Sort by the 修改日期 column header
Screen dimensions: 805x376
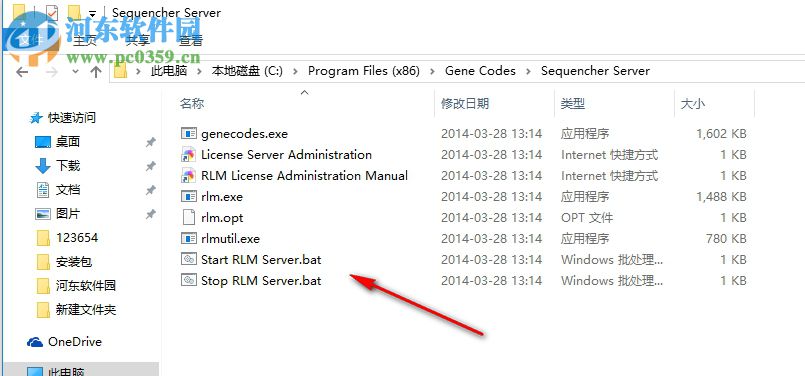tap(465, 104)
